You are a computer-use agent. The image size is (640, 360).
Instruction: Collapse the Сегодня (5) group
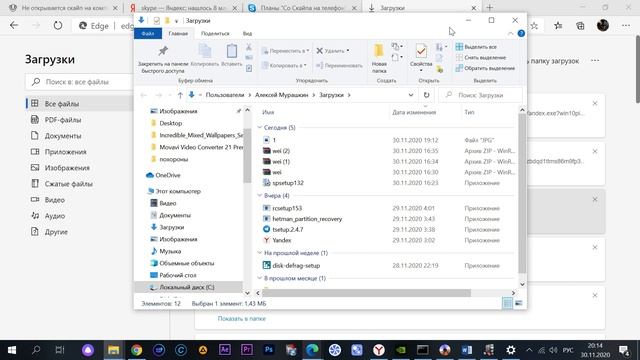tap(260, 127)
